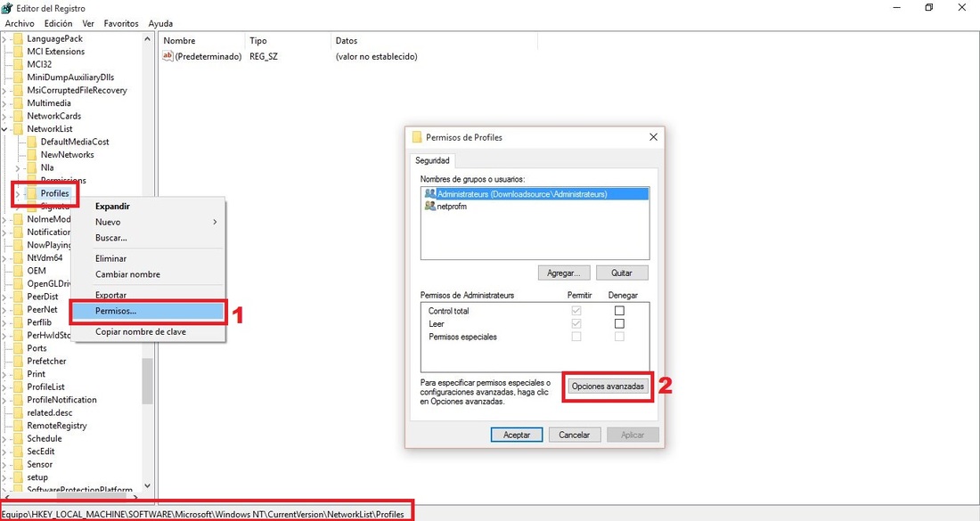Open the Ayuda menu
This screenshot has height=521, width=980.
click(160, 23)
